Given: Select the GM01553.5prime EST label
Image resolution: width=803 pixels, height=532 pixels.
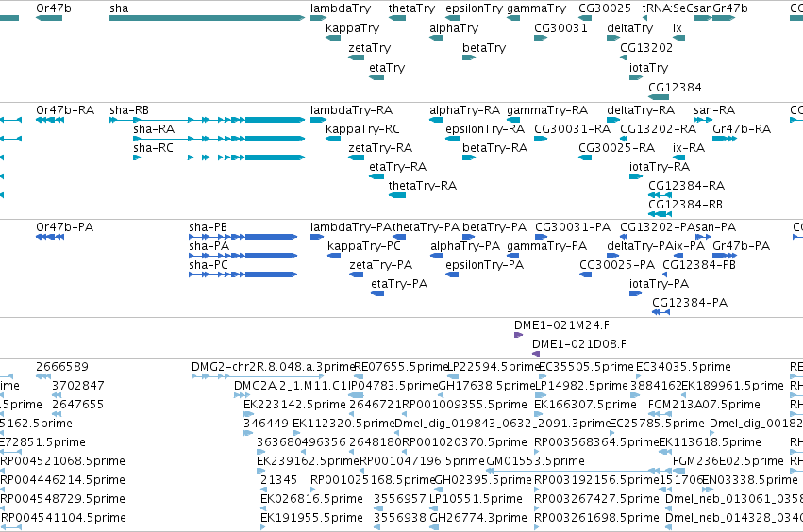Looking at the screenshot, I should point(535,461).
